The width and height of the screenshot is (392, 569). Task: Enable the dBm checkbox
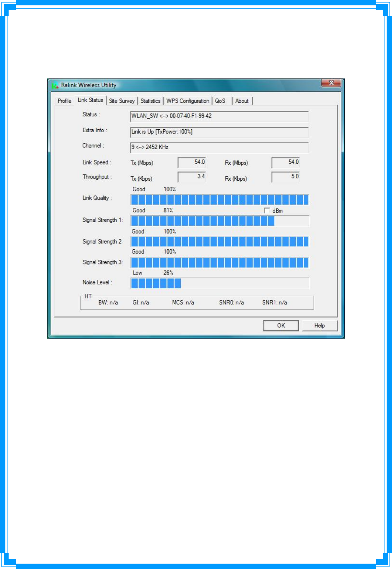coord(267,210)
